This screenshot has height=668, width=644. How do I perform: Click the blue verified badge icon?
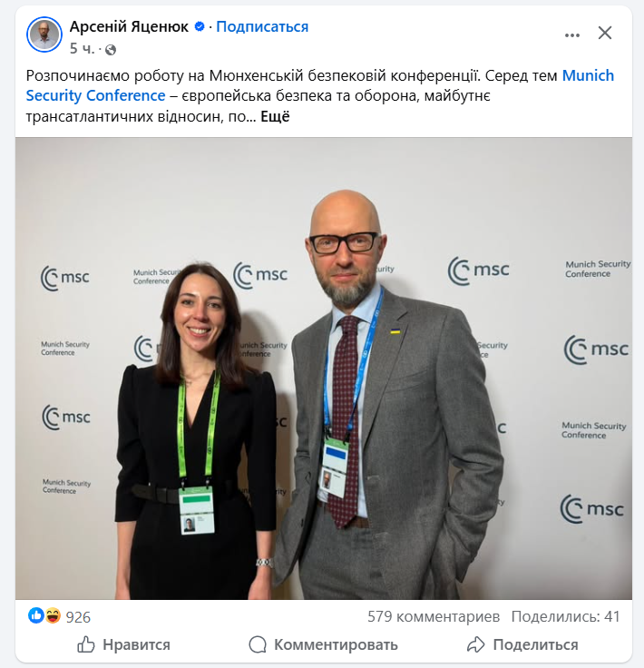point(200,26)
